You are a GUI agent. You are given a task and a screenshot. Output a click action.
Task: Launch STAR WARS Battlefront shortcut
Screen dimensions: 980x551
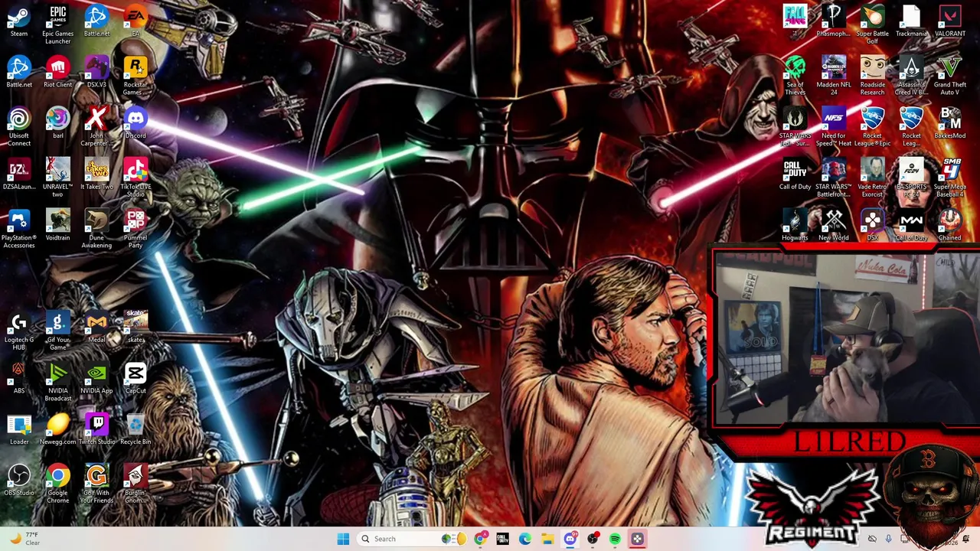833,178
